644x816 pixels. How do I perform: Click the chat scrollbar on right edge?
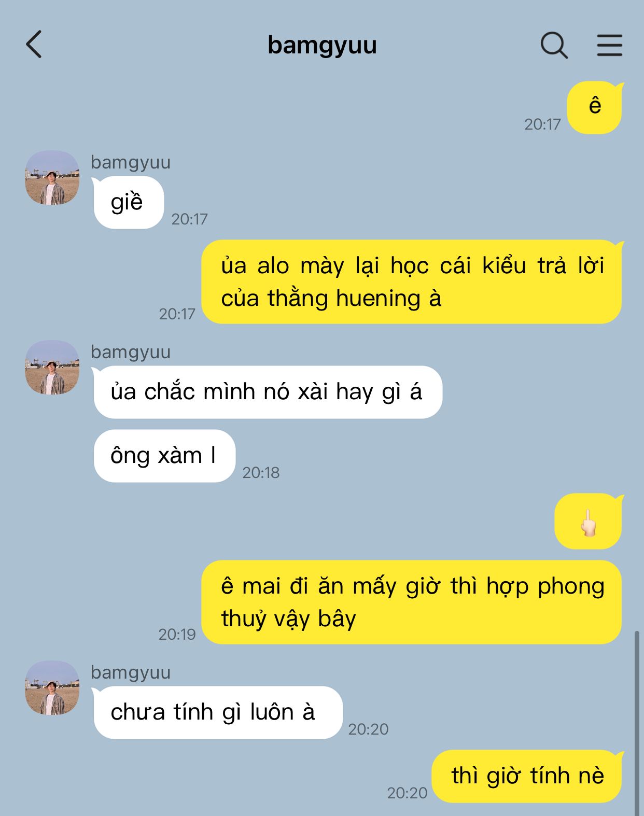(637, 723)
